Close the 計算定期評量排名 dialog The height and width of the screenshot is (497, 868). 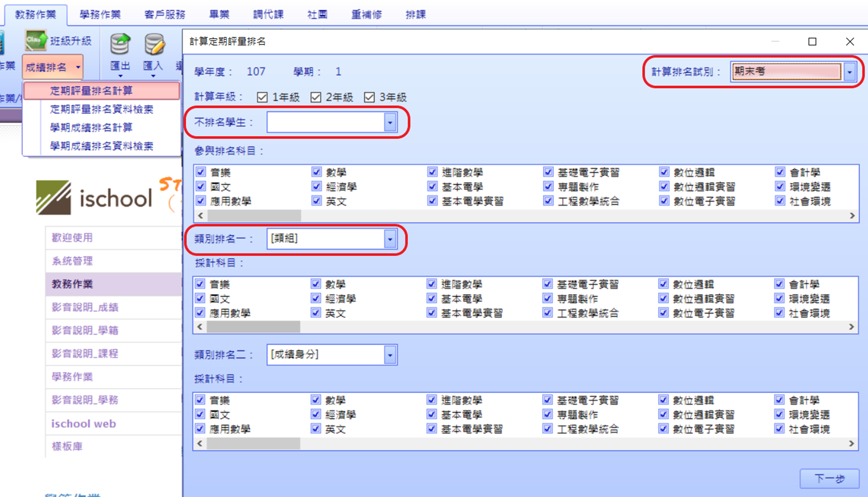[850, 42]
